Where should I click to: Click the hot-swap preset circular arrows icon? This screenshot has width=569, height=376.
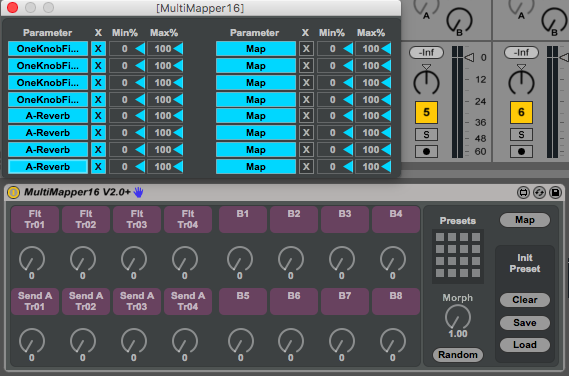[x=539, y=192]
